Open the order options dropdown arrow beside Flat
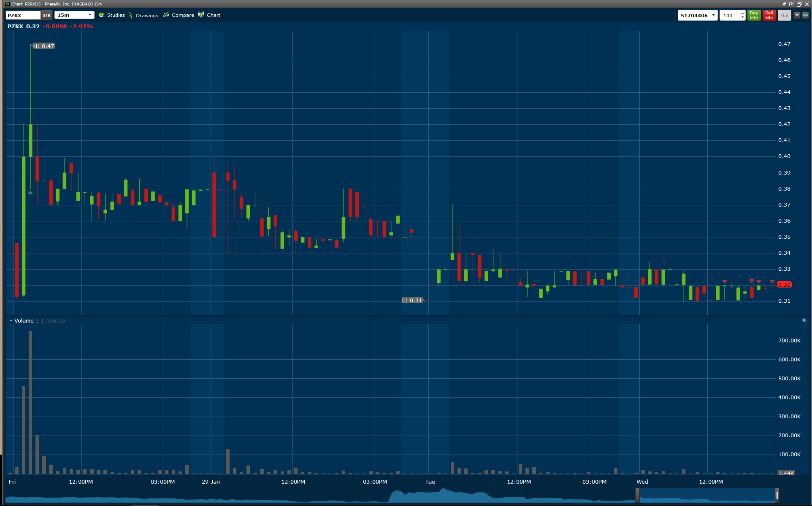812x506 pixels. [797, 15]
